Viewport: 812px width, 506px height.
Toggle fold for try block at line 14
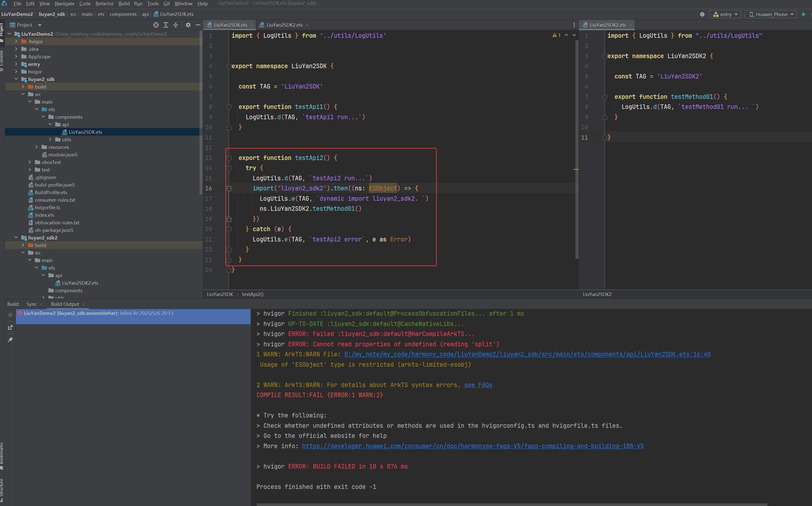[x=229, y=168]
